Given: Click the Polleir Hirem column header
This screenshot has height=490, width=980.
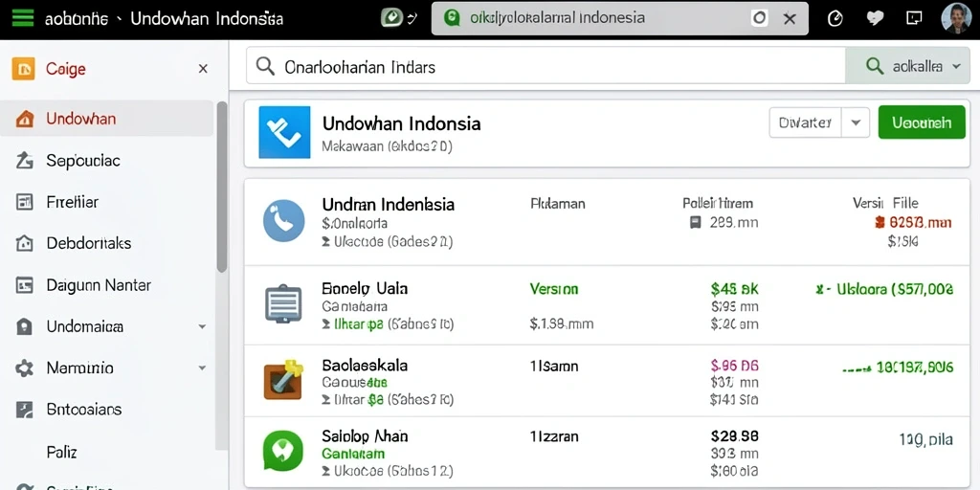Looking at the screenshot, I should (718, 204).
